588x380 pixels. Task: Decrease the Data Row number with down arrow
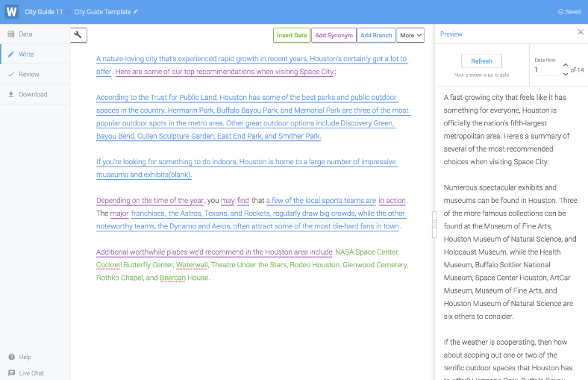(x=565, y=73)
